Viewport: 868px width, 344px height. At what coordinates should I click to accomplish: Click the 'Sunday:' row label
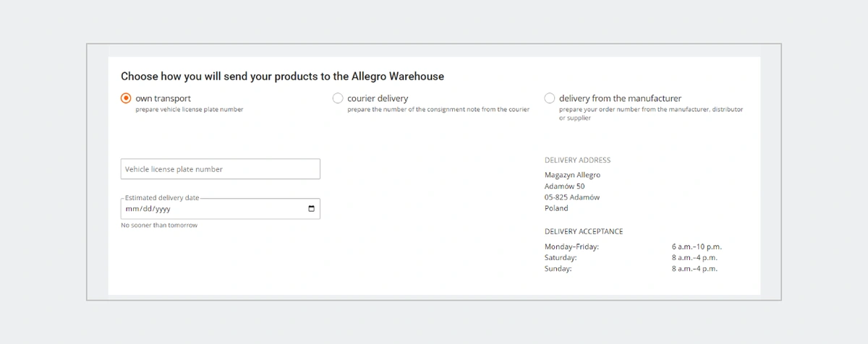558,269
